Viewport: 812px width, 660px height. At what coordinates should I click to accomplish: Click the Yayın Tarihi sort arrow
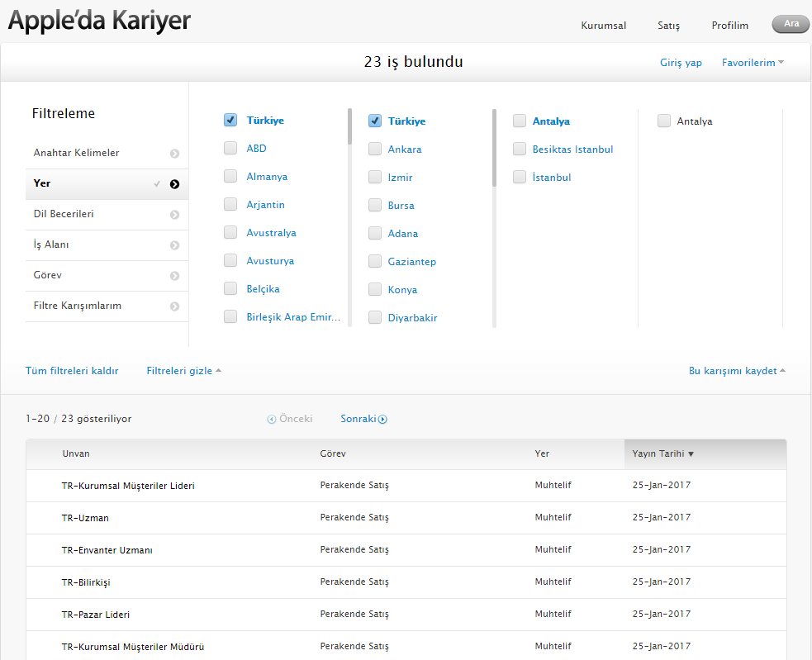click(x=691, y=453)
